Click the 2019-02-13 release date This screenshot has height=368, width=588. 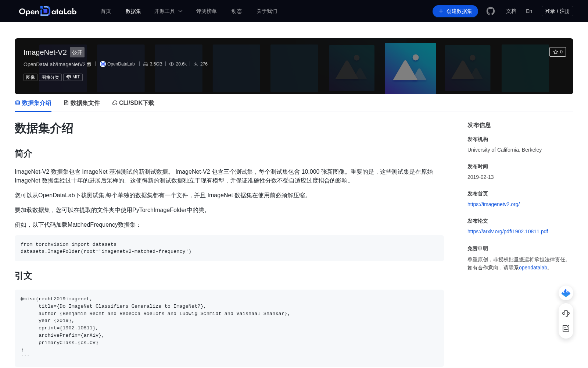click(x=481, y=177)
